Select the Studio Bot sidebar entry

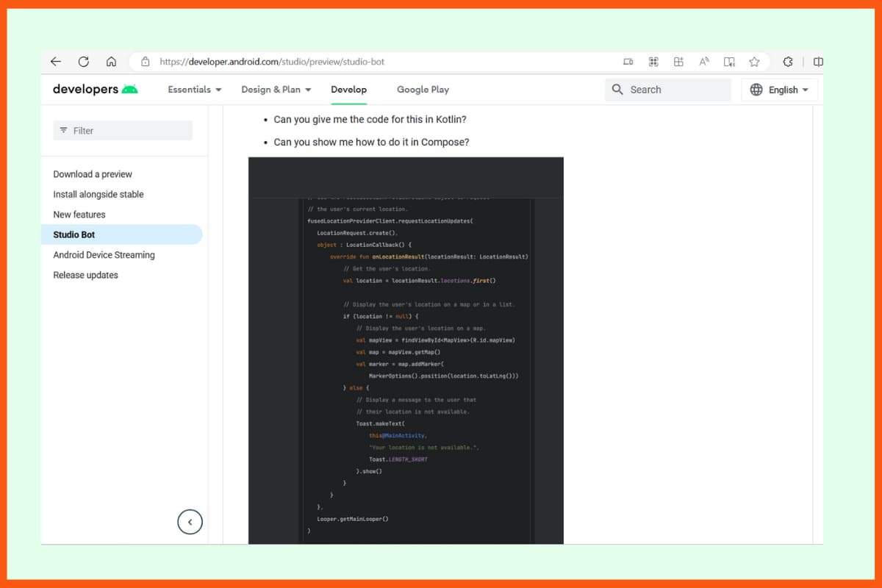coord(74,234)
